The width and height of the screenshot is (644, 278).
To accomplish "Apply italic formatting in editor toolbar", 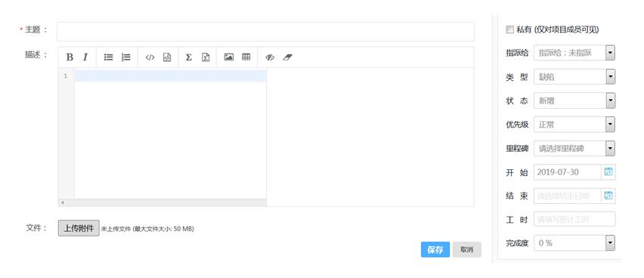I will pyautogui.click(x=85, y=57).
